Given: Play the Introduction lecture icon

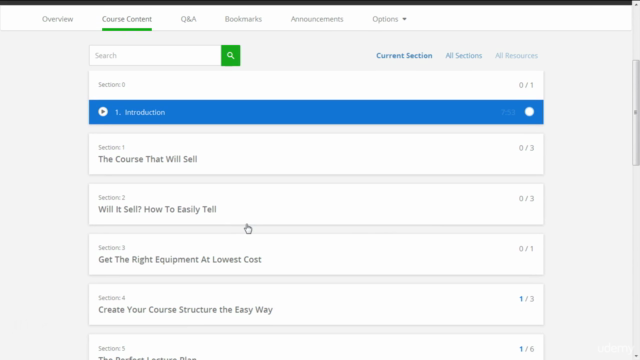Looking at the screenshot, I should coord(103,112).
